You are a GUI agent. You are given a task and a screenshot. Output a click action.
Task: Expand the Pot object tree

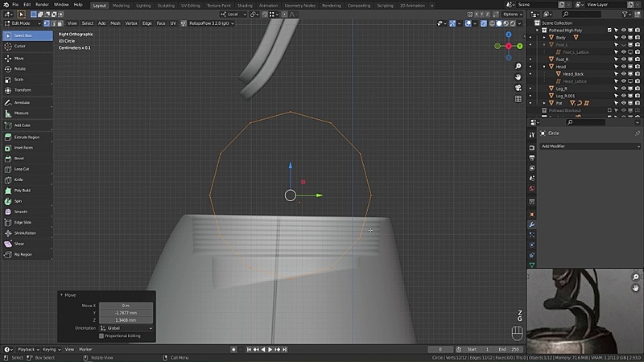[545, 103]
